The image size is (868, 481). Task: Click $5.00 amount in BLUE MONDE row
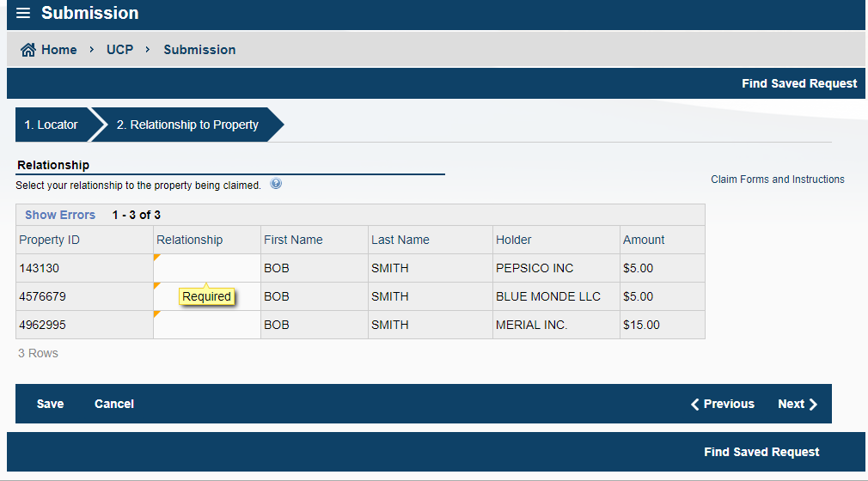coord(662,296)
